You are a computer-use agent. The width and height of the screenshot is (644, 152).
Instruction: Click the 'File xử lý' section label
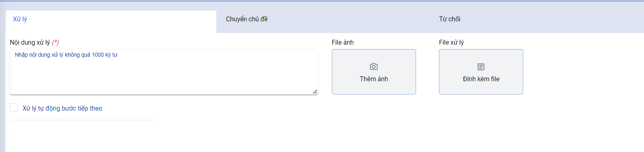coord(451,42)
